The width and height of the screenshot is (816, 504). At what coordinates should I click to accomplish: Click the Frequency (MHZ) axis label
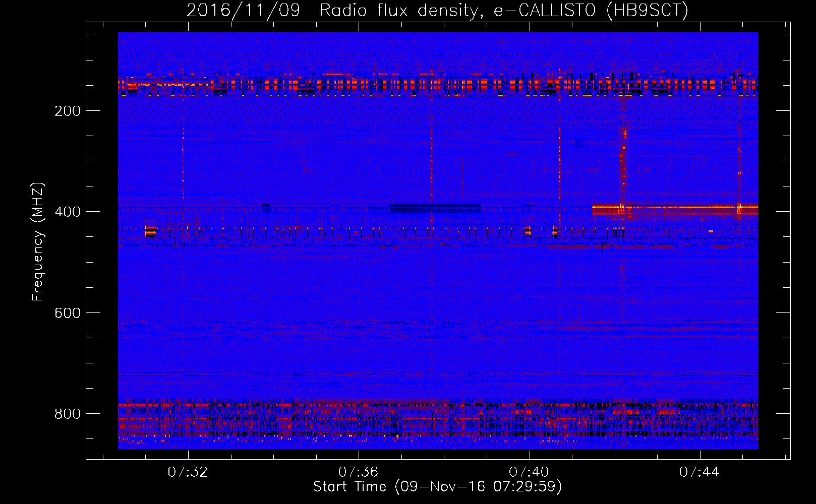pos(38,242)
